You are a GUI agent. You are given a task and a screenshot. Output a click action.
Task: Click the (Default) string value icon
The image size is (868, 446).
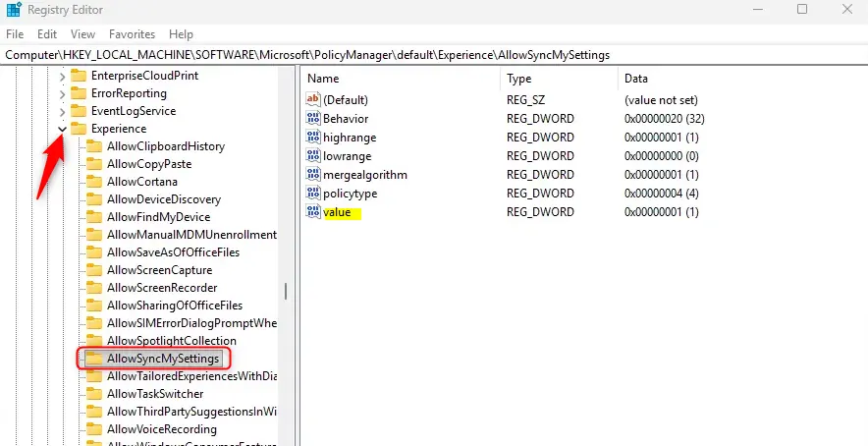tap(313, 100)
